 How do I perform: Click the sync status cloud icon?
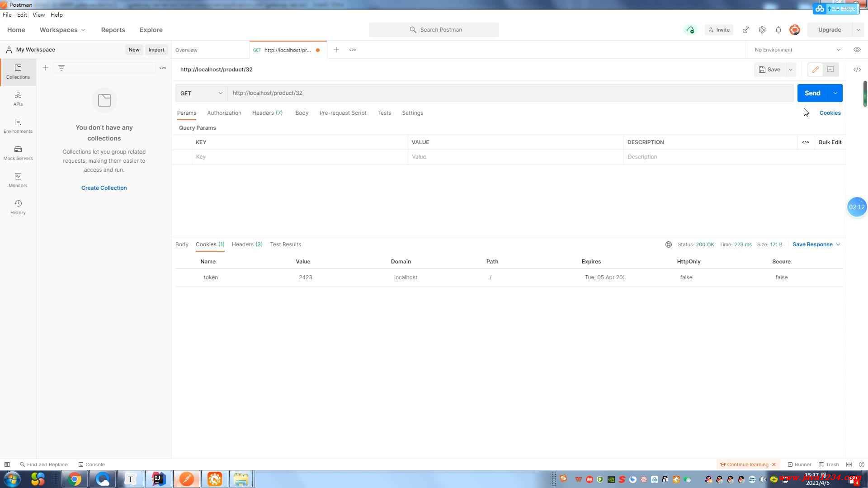(690, 30)
